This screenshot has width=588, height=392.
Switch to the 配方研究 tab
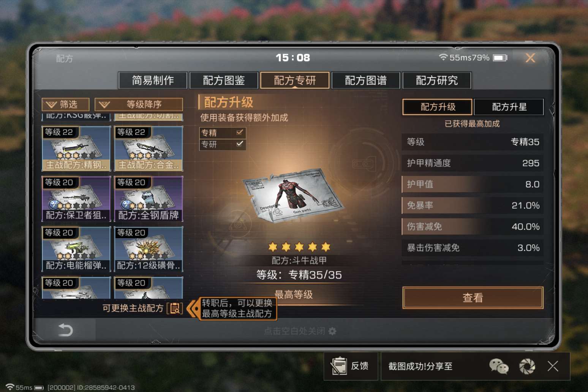(x=437, y=80)
